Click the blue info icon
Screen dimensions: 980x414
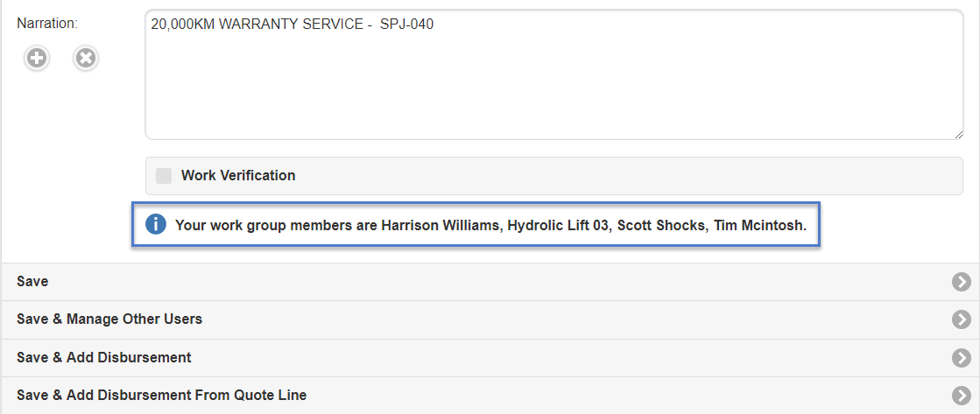(156, 225)
